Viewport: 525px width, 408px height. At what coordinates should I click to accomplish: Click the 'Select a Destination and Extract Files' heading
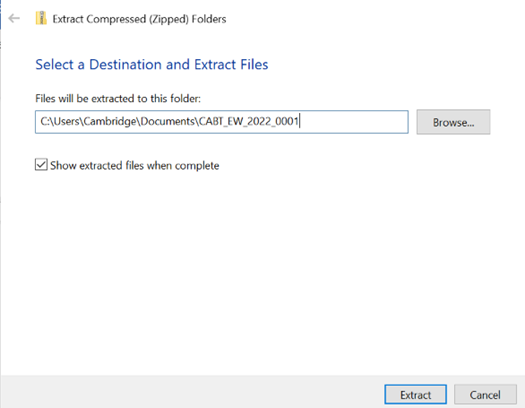(152, 65)
